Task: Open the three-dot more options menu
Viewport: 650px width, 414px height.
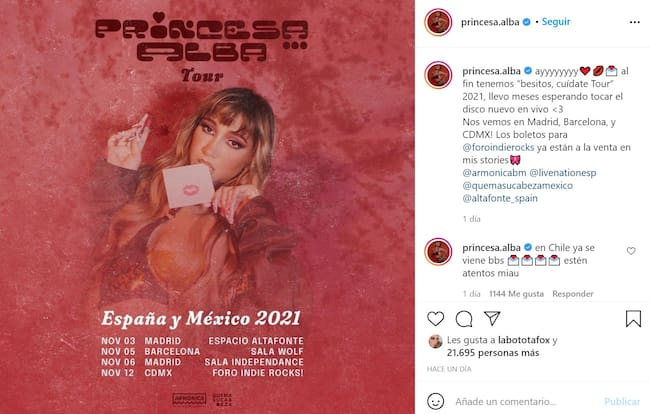Action: 635,22
